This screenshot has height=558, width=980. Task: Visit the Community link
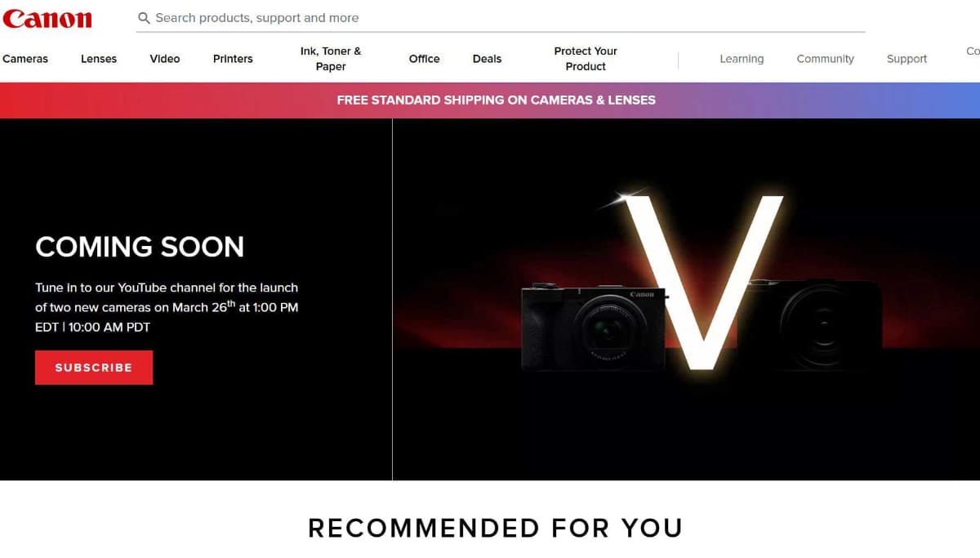[826, 59]
